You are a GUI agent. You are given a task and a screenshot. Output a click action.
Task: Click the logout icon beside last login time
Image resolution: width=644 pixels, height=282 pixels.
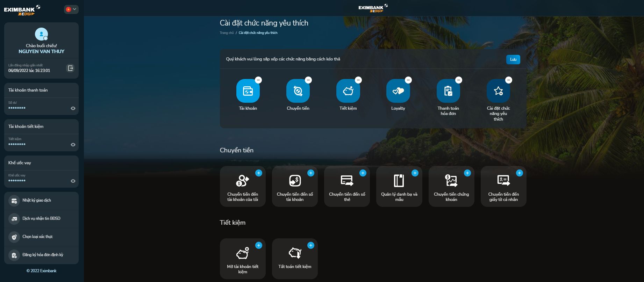70,68
